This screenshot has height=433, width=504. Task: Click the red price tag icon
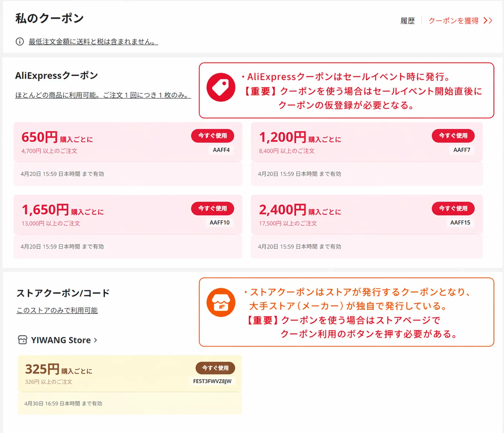(221, 87)
